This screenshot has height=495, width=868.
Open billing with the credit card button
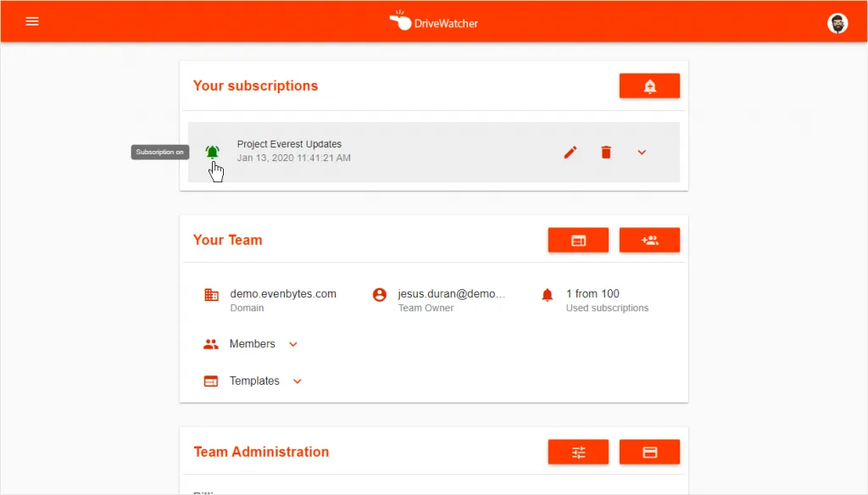(x=649, y=453)
